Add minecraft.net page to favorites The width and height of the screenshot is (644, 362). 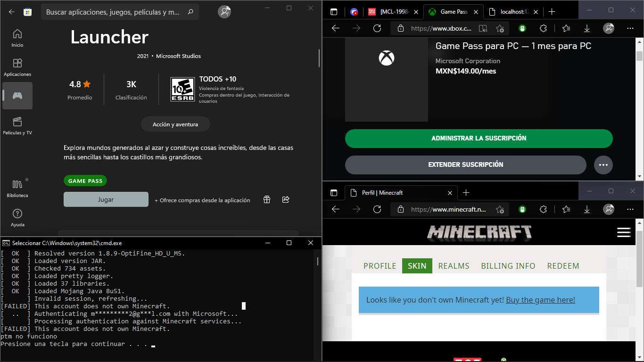click(500, 209)
